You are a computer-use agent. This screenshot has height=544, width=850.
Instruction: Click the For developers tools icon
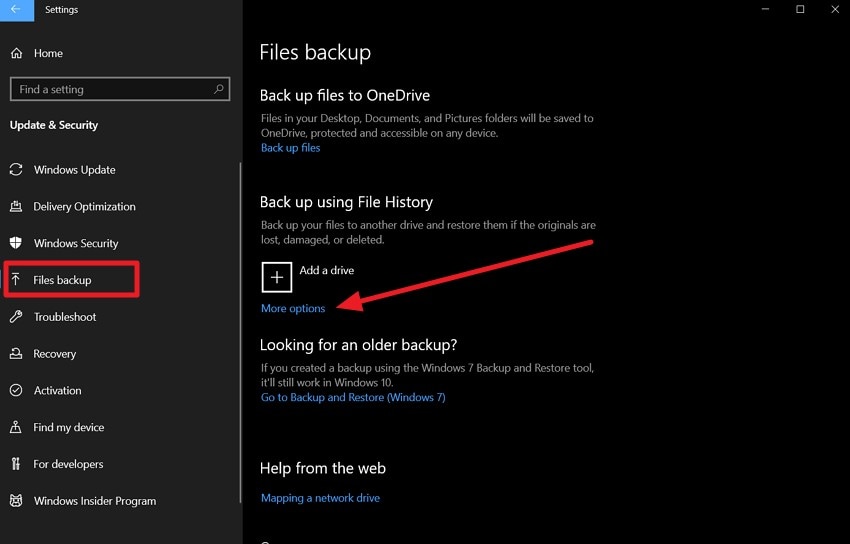(x=16, y=464)
